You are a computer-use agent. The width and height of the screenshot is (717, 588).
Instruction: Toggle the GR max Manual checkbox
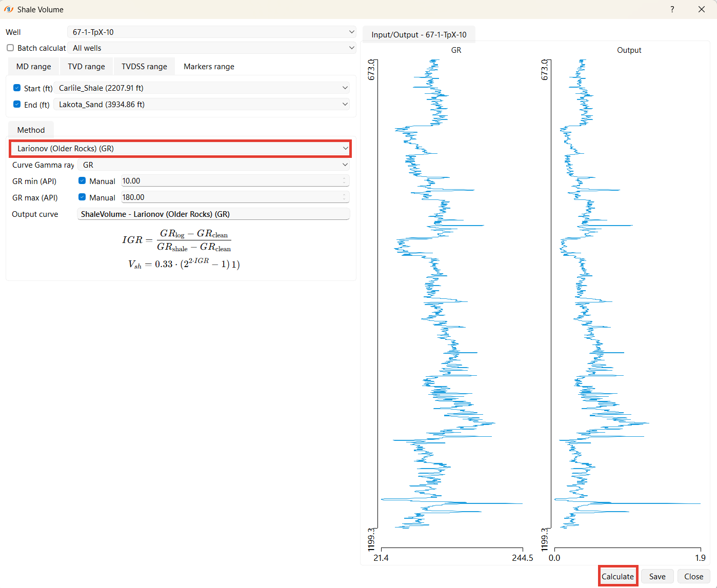(x=82, y=197)
